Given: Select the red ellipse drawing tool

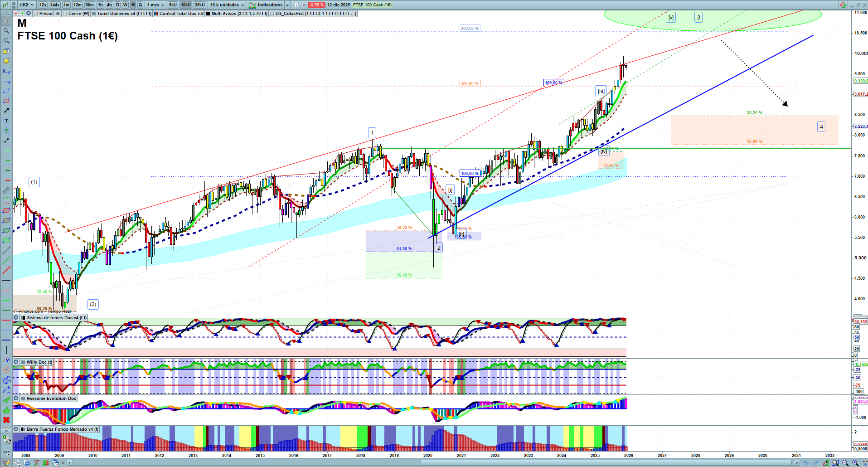Looking at the screenshot, I should (6, 210).
